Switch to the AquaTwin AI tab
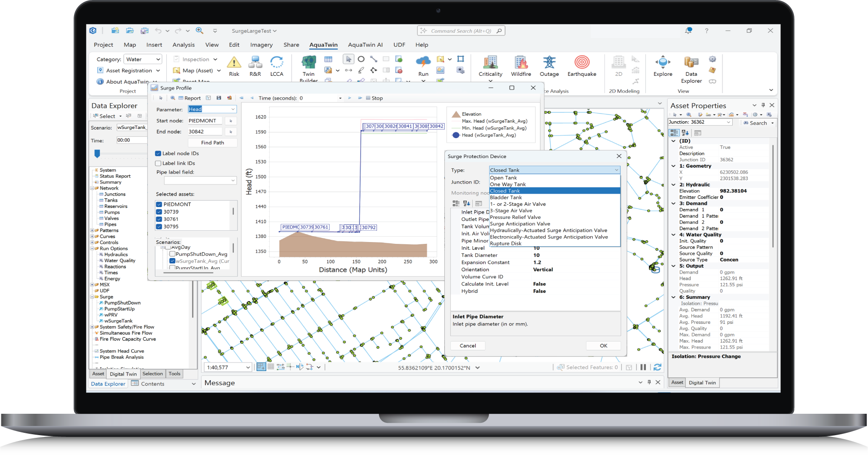 pyautogui.click(x=365, y=45)
